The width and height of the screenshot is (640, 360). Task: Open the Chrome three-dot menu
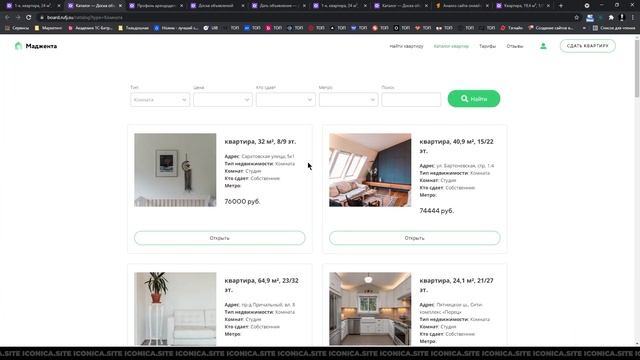pyautogui.click(x=633, y=18)
